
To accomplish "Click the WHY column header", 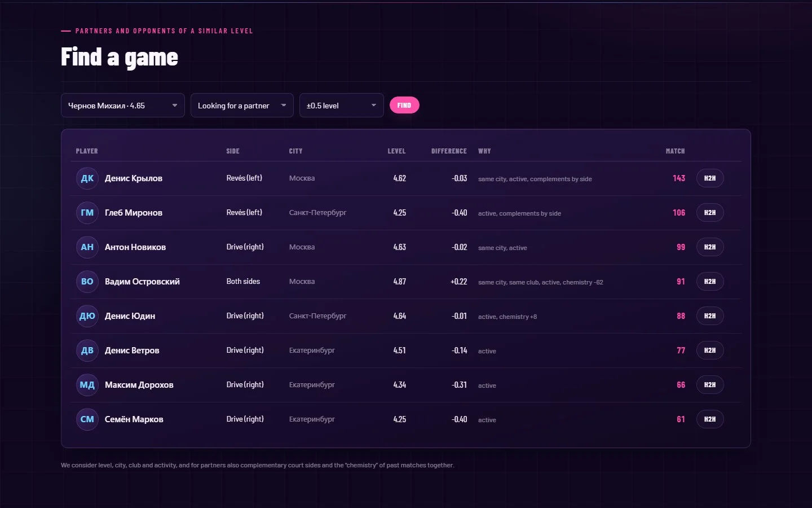I will tap(484, 151).
